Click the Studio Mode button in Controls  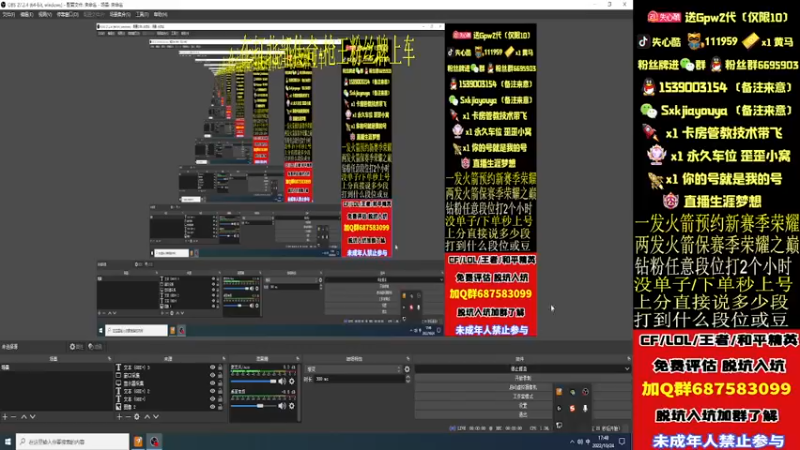click(x=523, y=396)
